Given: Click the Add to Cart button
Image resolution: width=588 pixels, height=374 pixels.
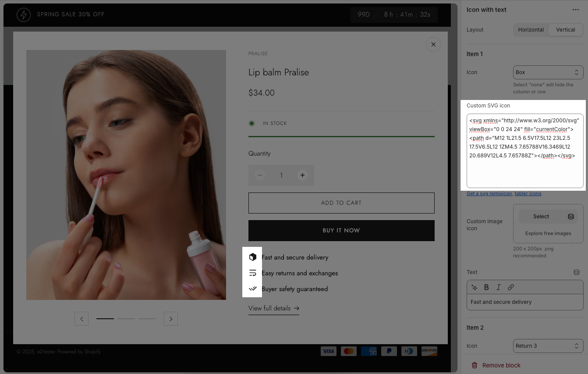Looking at the screenshot, I should click(x=341, y=203).
